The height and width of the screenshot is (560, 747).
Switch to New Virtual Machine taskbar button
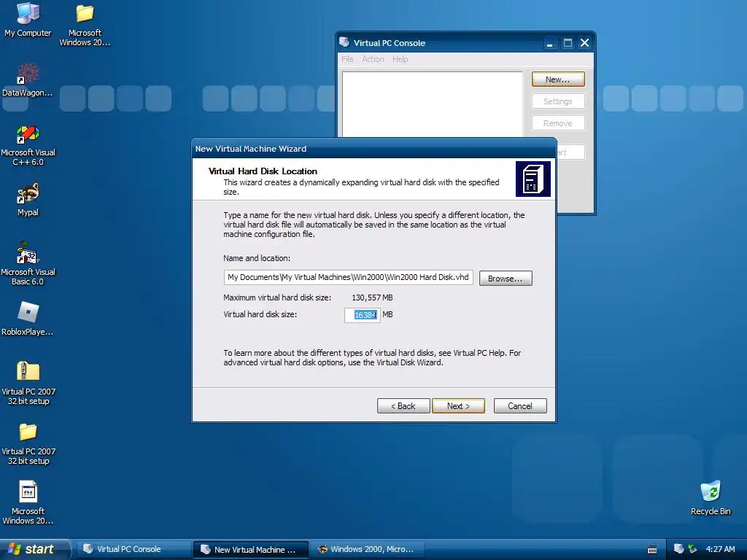pos(251,549)
